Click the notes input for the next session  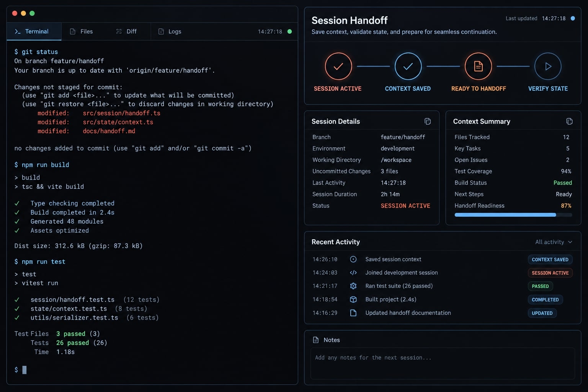pos(443,363)
